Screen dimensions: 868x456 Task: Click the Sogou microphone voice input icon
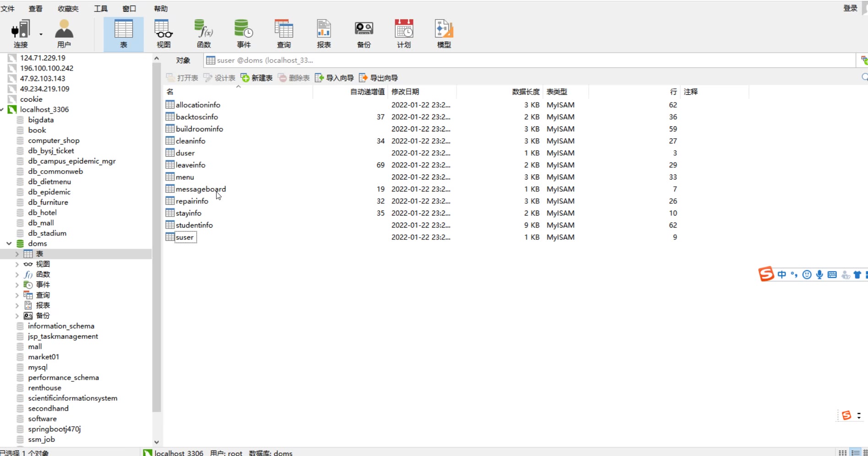coord(819,275)
